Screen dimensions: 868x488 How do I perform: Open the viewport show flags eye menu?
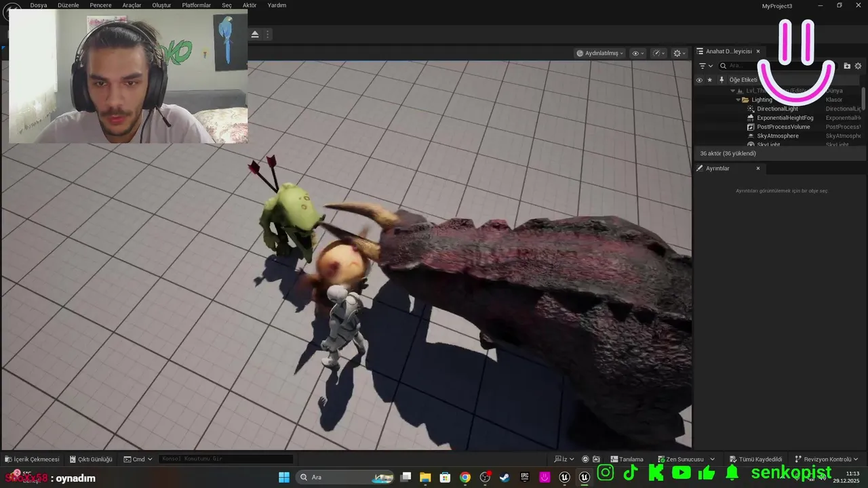point(637,53)
